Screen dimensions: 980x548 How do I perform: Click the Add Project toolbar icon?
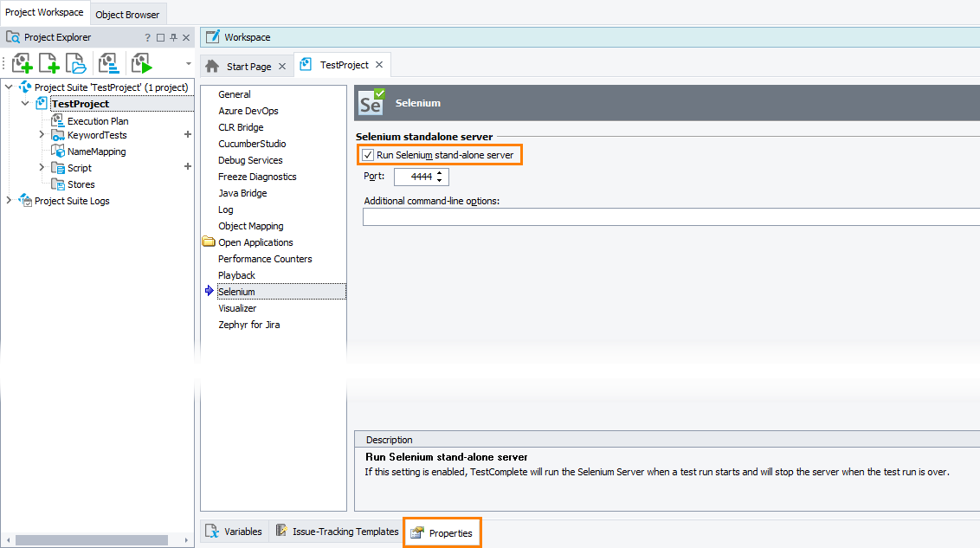(x=23, y=63)
